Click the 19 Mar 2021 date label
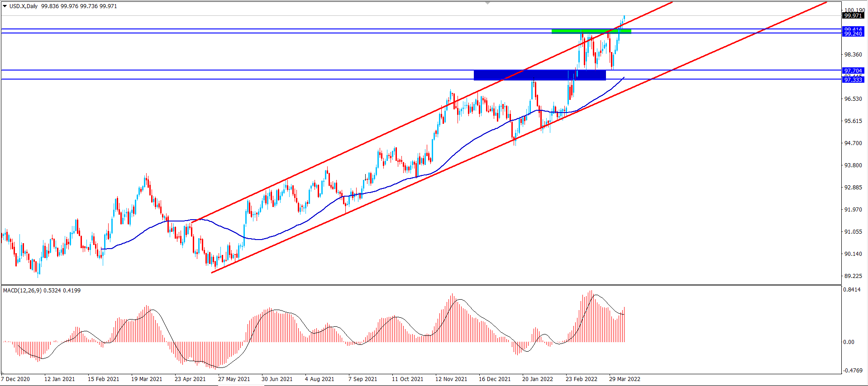The width and height of the screenshot is (868, 386). pos(147,379)
